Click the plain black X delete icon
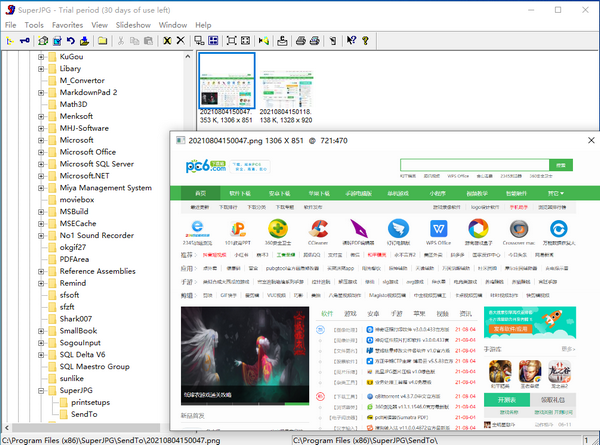Viewport: 600px width, 445px height. (181, 40)
